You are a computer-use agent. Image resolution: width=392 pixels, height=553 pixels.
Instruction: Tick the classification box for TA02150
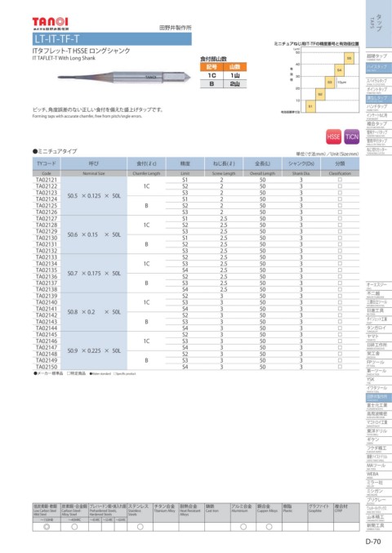[340, 367]
